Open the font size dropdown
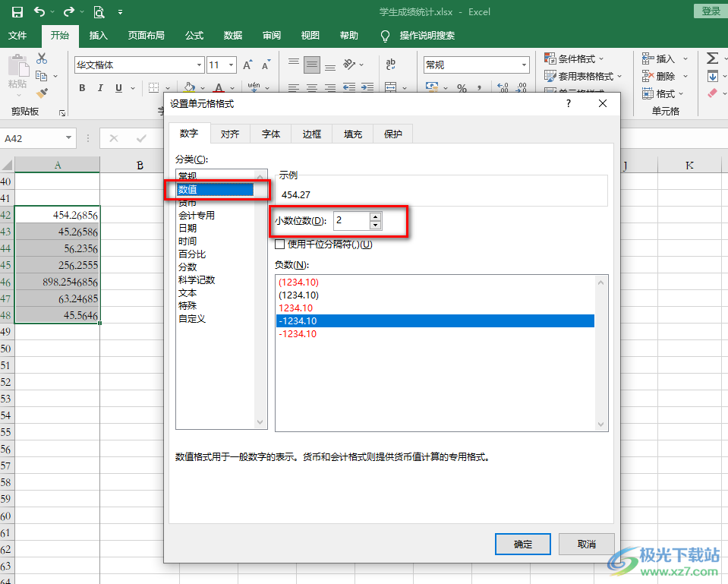728x584 pixels. pos(231,65)
